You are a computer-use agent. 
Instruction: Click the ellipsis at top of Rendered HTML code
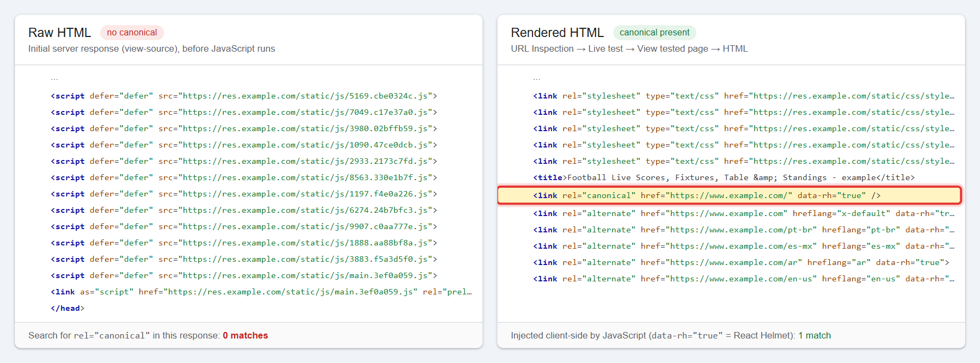point(537,79)
